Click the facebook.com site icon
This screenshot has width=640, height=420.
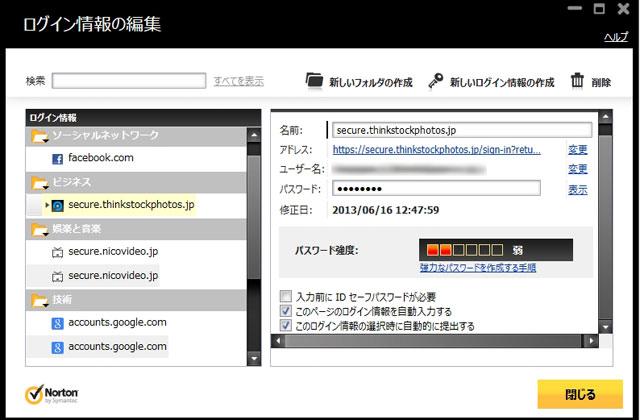pyautogui.click(x=58, y=159)
